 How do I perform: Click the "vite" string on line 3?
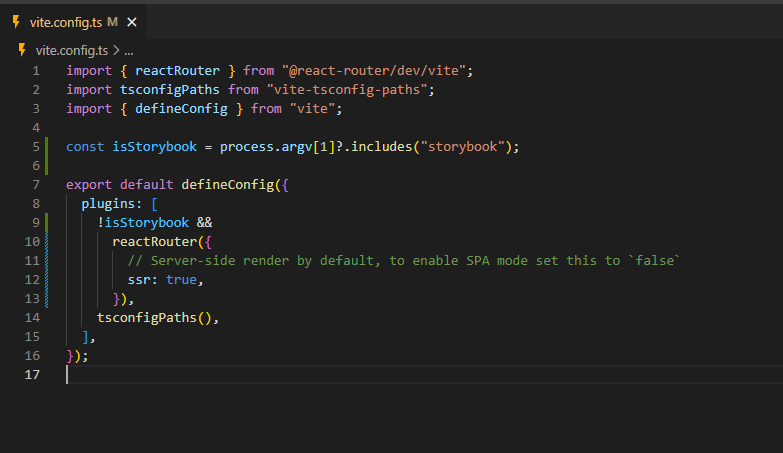coord(313,109)
